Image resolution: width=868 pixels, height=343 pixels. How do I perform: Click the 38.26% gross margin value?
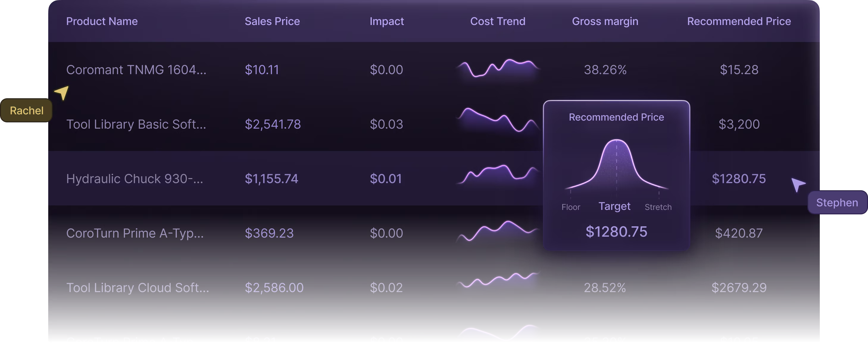tap(605, 70)
